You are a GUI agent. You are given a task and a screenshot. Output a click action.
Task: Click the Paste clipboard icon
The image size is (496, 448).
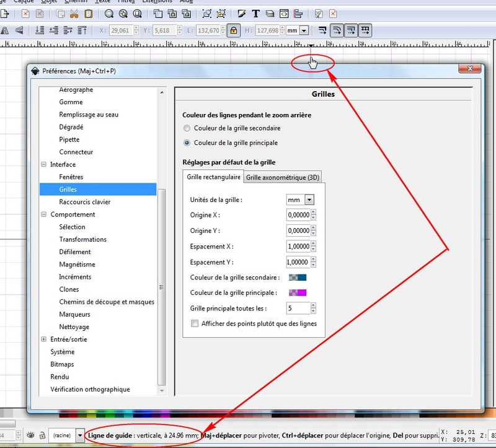(89, 14)
